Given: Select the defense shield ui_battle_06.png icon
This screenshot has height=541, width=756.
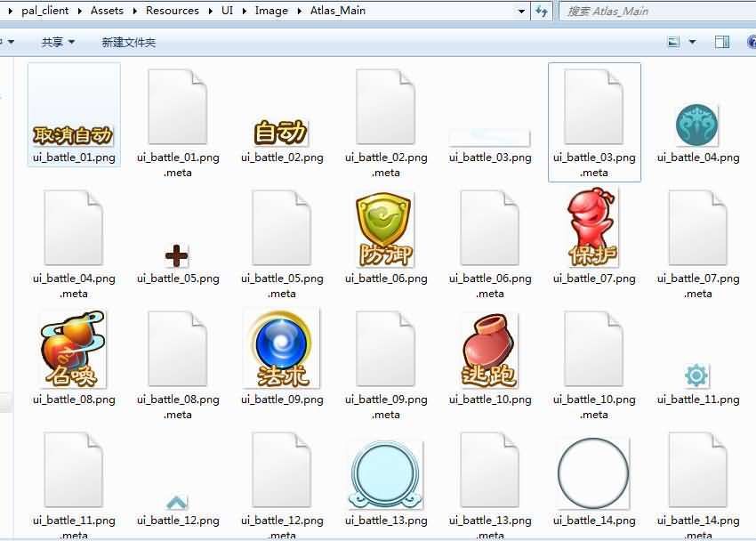Looking at the screenshot, I should point(385,230).
